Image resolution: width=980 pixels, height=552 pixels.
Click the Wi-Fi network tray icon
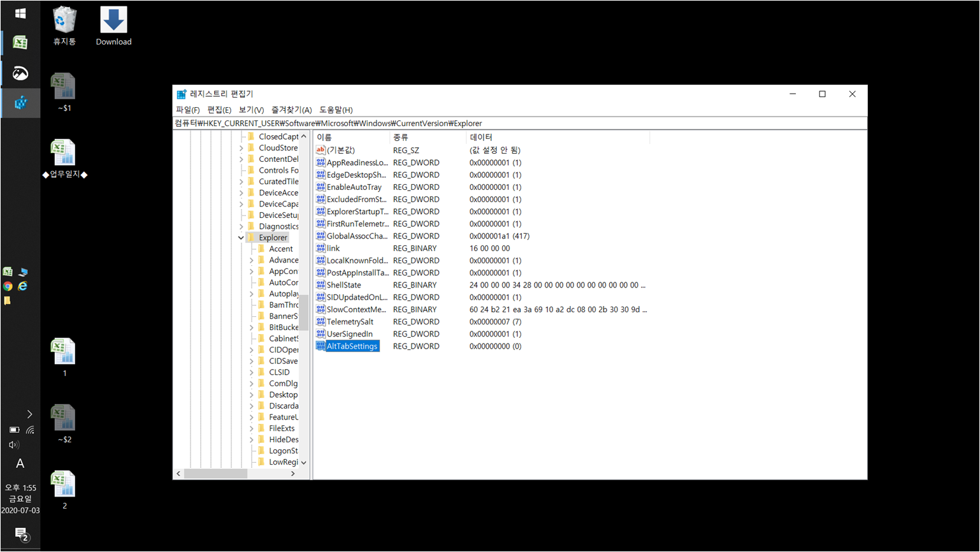30,430
